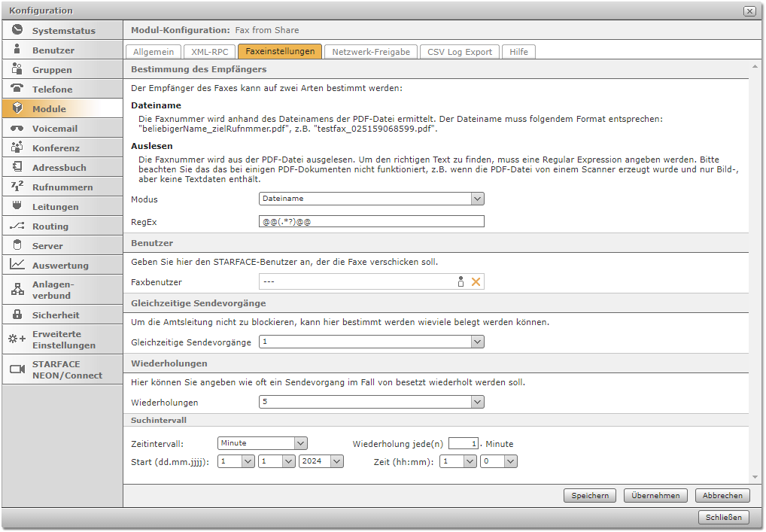The height and width of the screenshot is (532, 766).
Task: Expand the Modus dropdown
Action: point(476,199)
